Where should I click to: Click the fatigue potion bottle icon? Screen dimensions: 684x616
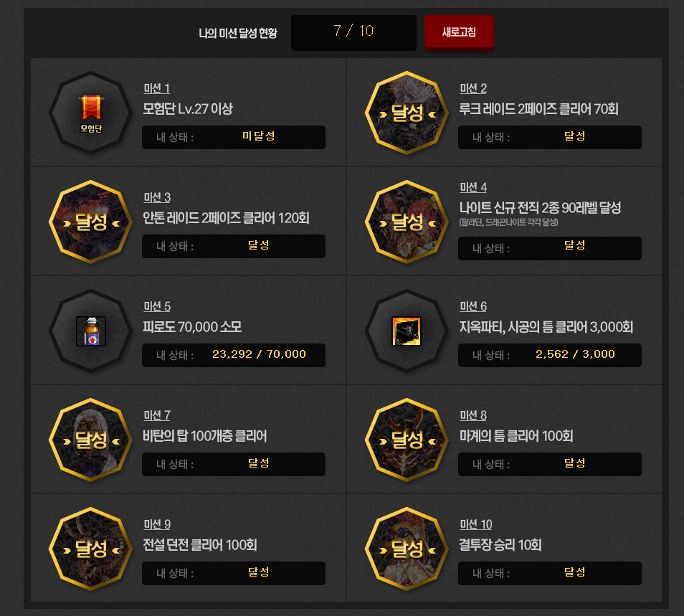click(x=91, y=331)
